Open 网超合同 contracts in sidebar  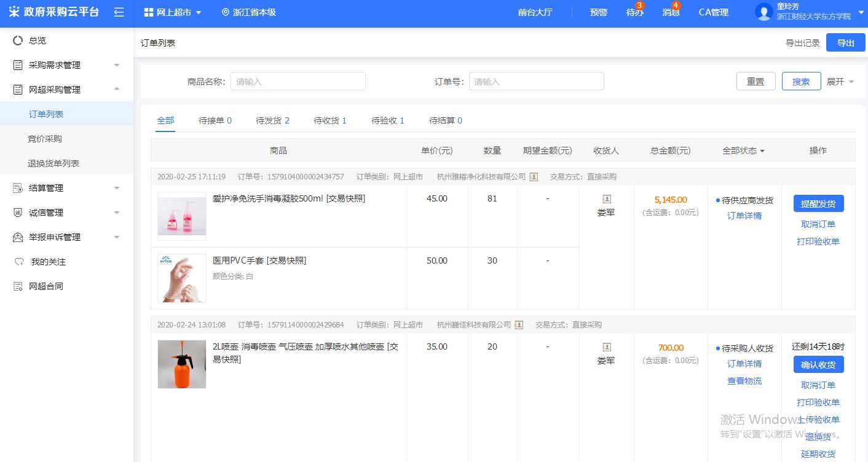(x=45, y=286)
